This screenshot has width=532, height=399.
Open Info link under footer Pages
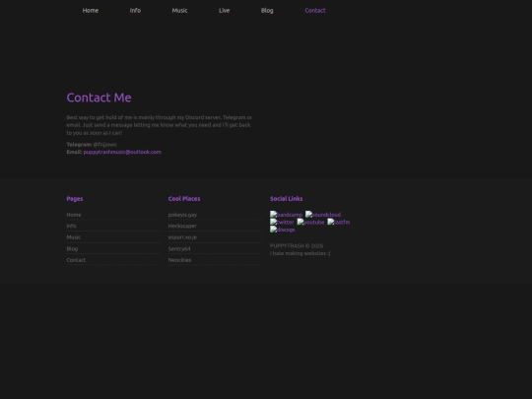click(x=71, y=226)
